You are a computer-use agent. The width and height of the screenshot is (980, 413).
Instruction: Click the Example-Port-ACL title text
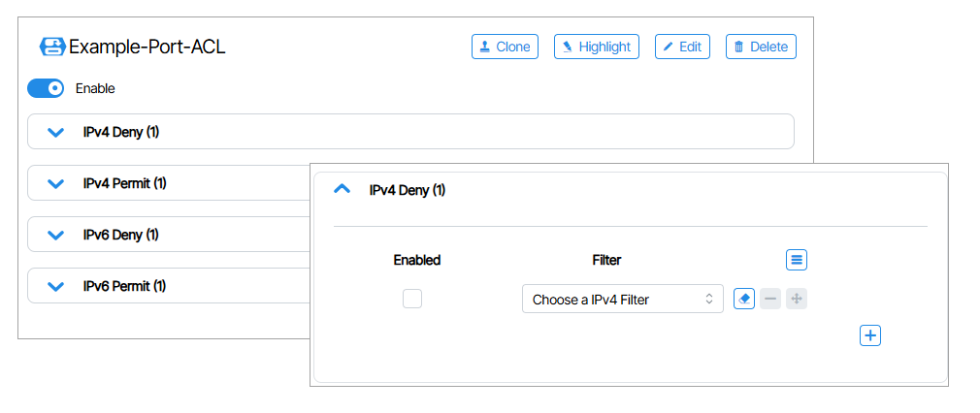pos(147,47)
